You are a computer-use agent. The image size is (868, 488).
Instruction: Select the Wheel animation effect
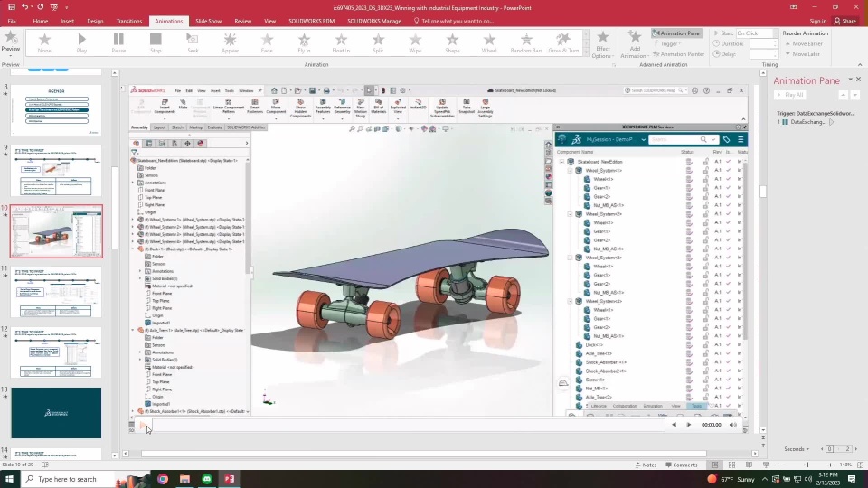tap(489, 43)
